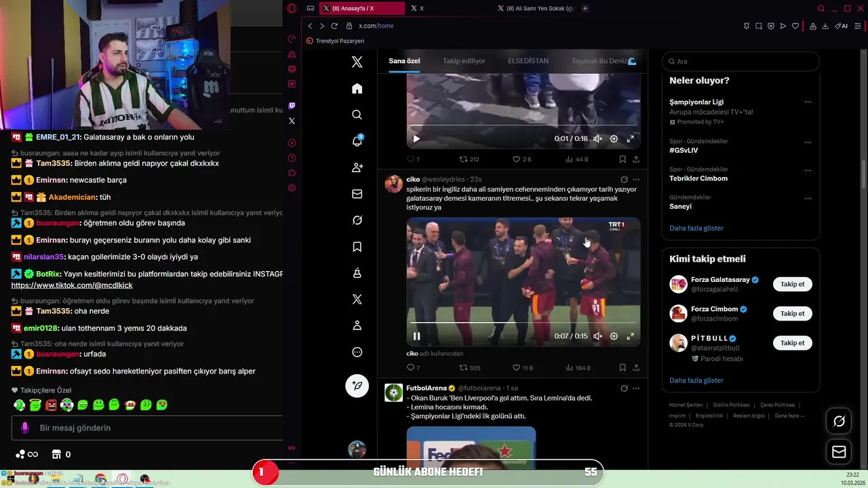Open floating messages envelope button at bottom right
Screen dimensions: 868x488
pyautogui.click(x=839, y=451)
